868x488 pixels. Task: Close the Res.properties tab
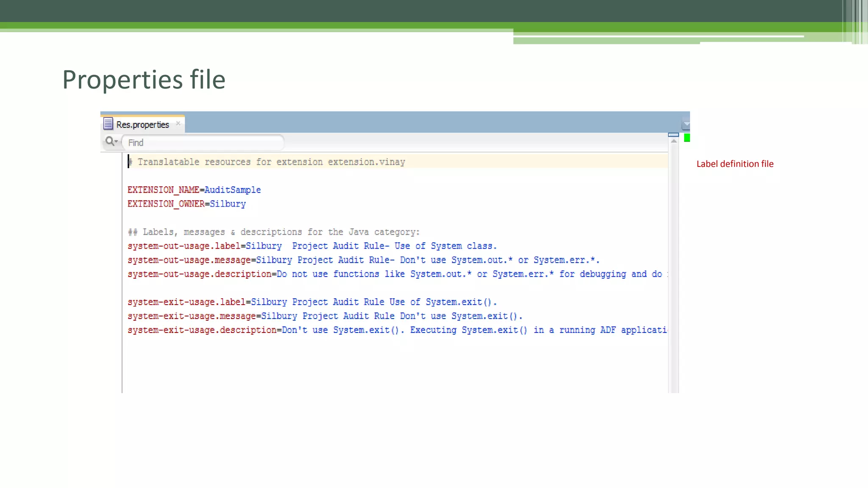click(x=178, y=123)
